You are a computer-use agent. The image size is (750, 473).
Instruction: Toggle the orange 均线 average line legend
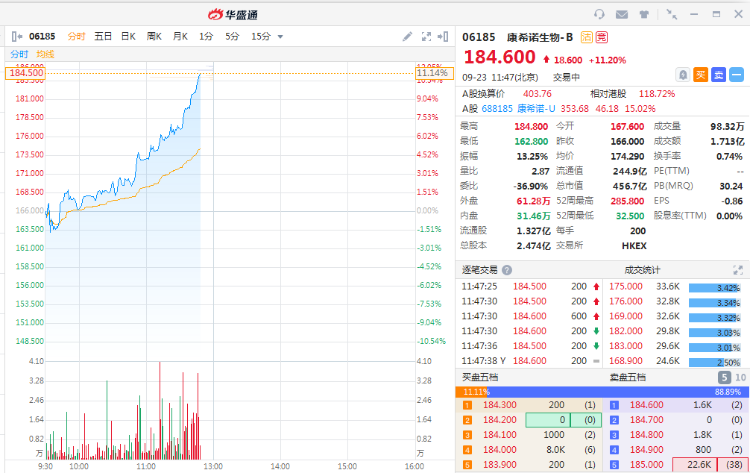45,54
